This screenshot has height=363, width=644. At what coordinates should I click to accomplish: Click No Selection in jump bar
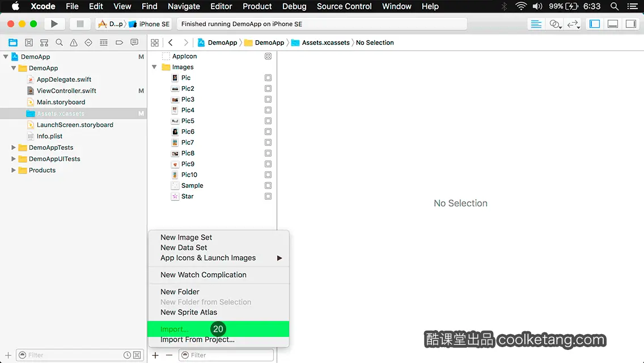[375, 43]
